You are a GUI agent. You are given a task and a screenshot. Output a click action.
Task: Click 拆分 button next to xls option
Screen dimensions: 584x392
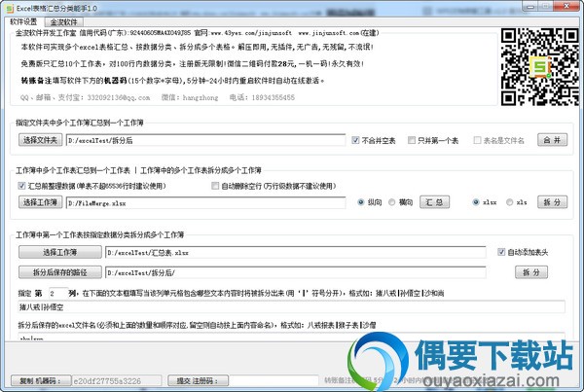coord(552,202)
